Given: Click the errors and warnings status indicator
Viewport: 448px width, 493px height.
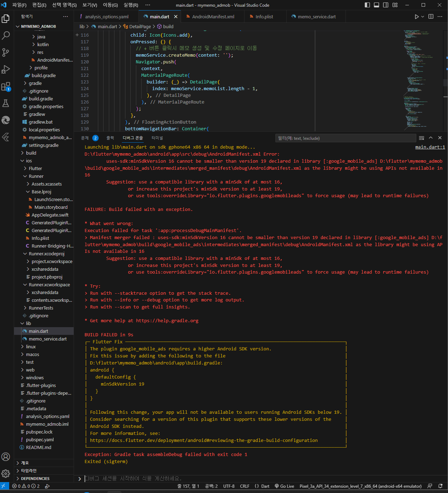Looking at the screenshot, I should [x=26, y=486].
